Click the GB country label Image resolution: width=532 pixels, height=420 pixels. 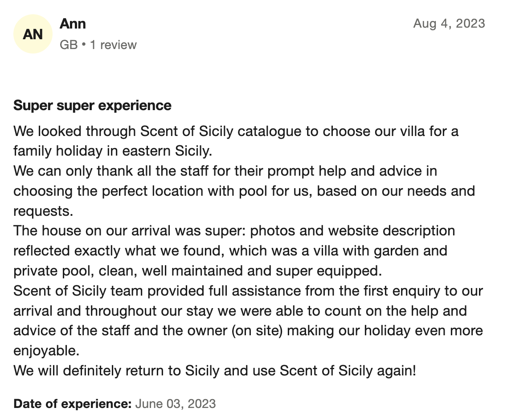(69, 45)
